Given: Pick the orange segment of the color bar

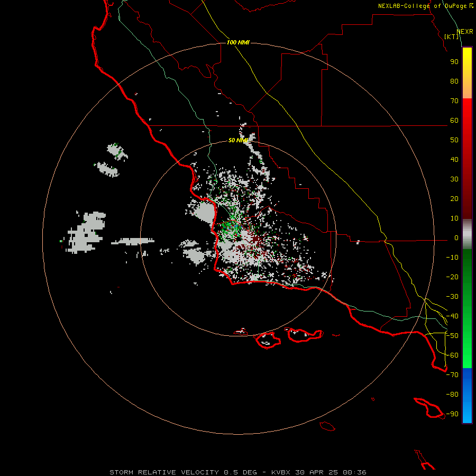Looking at the screenshot, I should click(x=467, y=90).
